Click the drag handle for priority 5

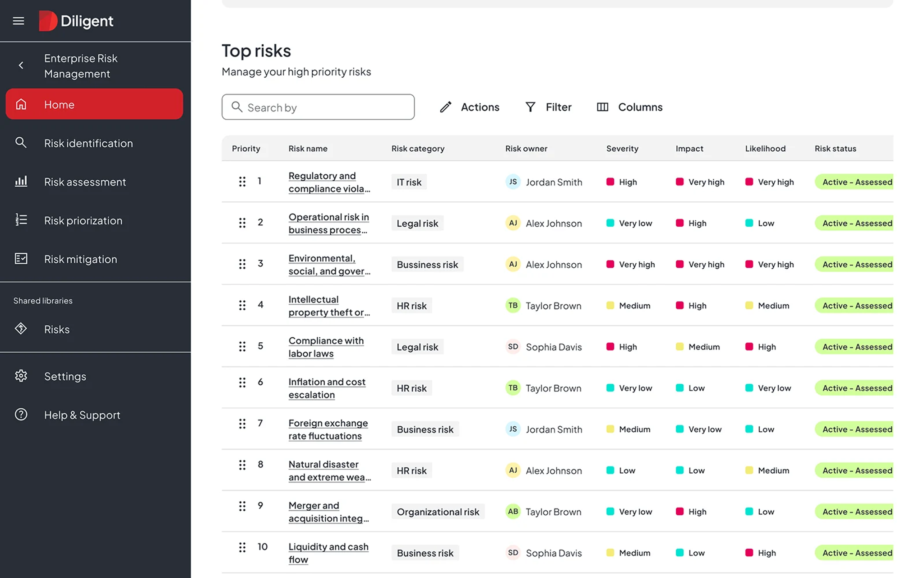point(242,346)
